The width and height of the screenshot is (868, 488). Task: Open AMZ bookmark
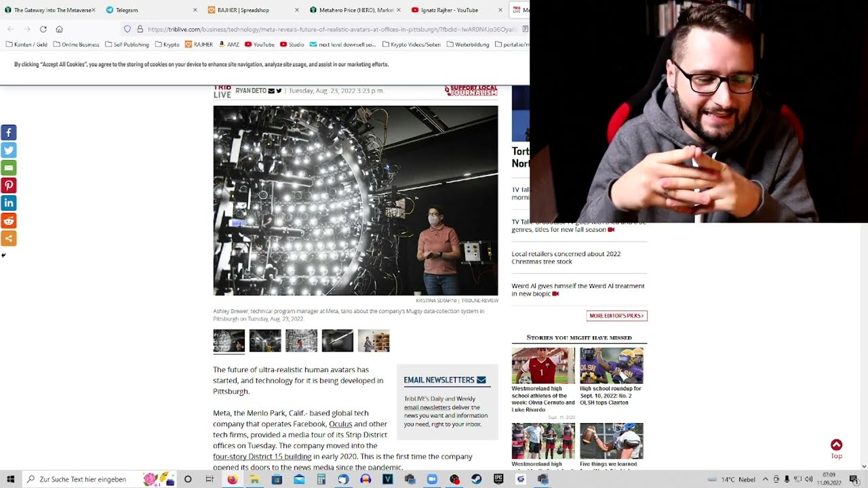(x=229, y=45)
